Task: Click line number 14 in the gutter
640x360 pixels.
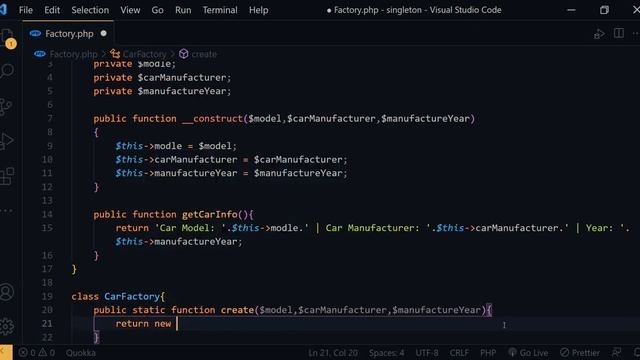Action: click(47, 214)
